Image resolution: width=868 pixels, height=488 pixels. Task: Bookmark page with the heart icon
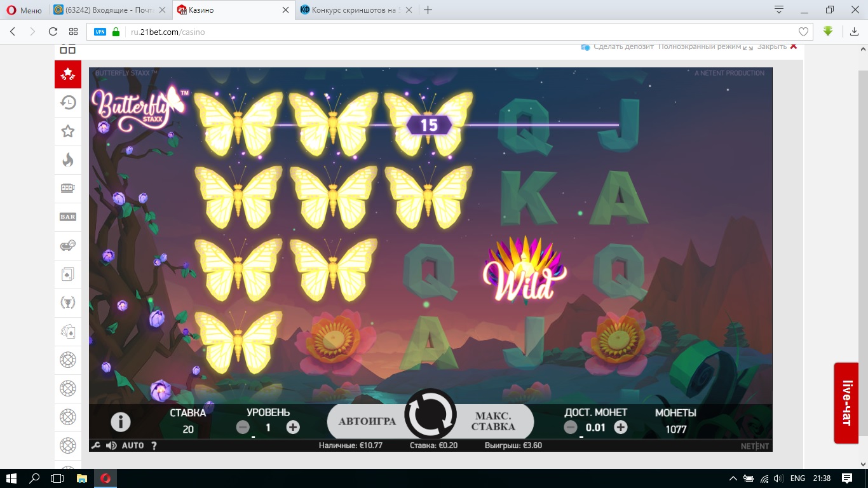pos(803,32)
